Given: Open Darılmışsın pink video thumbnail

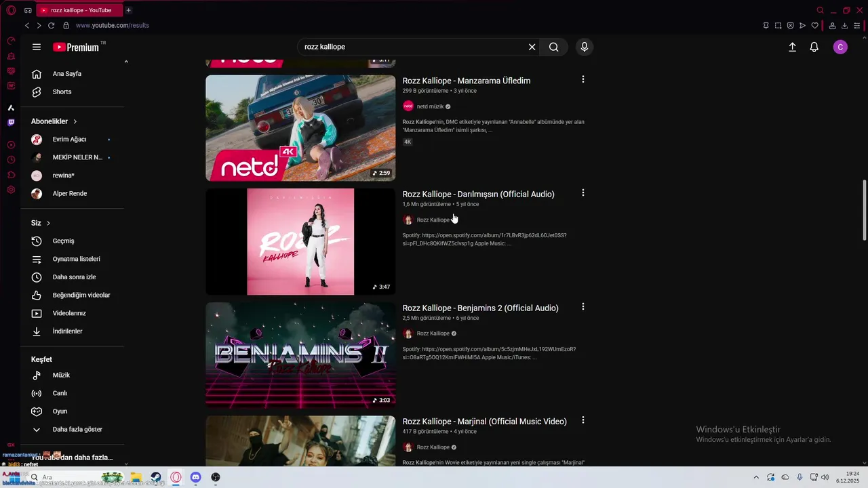Looking at the screenshot, I should (x=300, y=242).
